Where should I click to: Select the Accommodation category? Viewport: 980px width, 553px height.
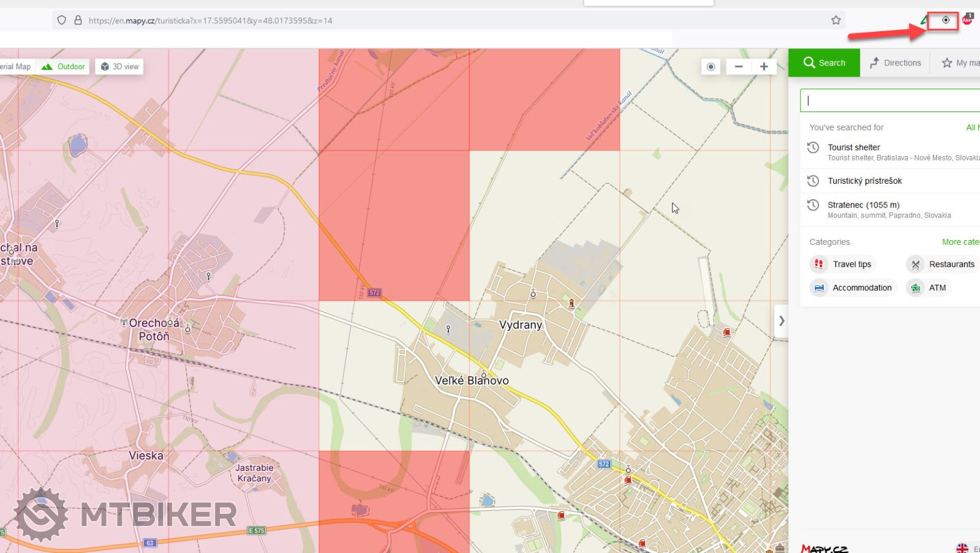point(853,288)
